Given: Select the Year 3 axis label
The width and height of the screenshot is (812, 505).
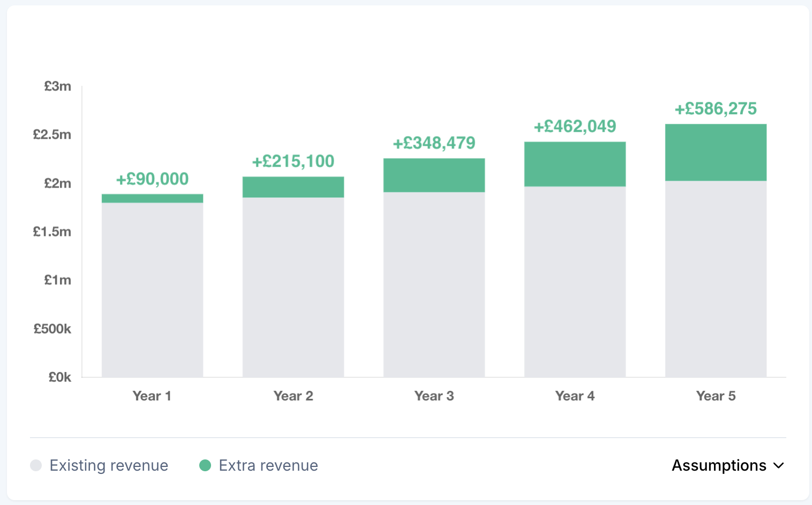Looking at the screenshot, I should 434,396.
